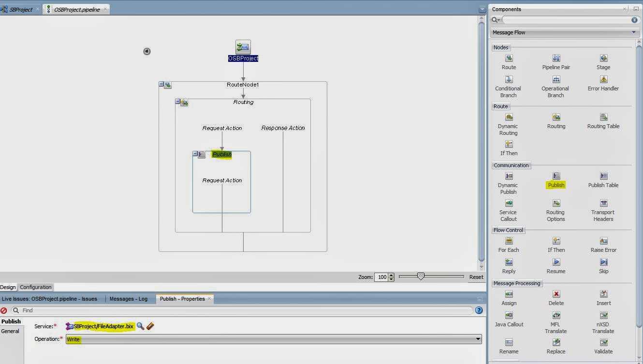Collapse the Routing action container

click(x=178, y=102)
